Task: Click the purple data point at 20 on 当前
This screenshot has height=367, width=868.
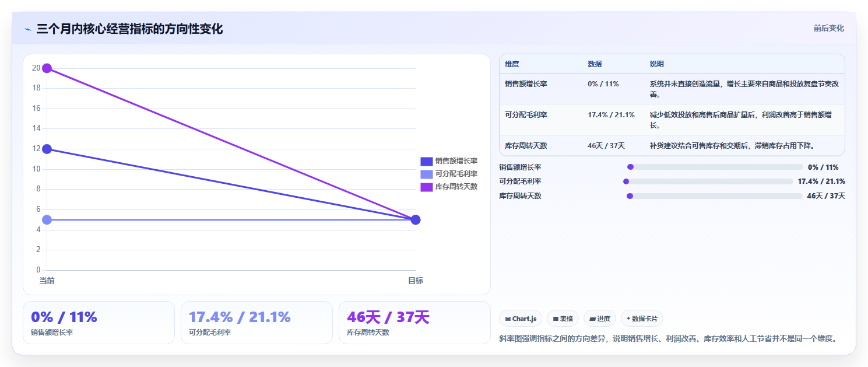Action: 47,68
